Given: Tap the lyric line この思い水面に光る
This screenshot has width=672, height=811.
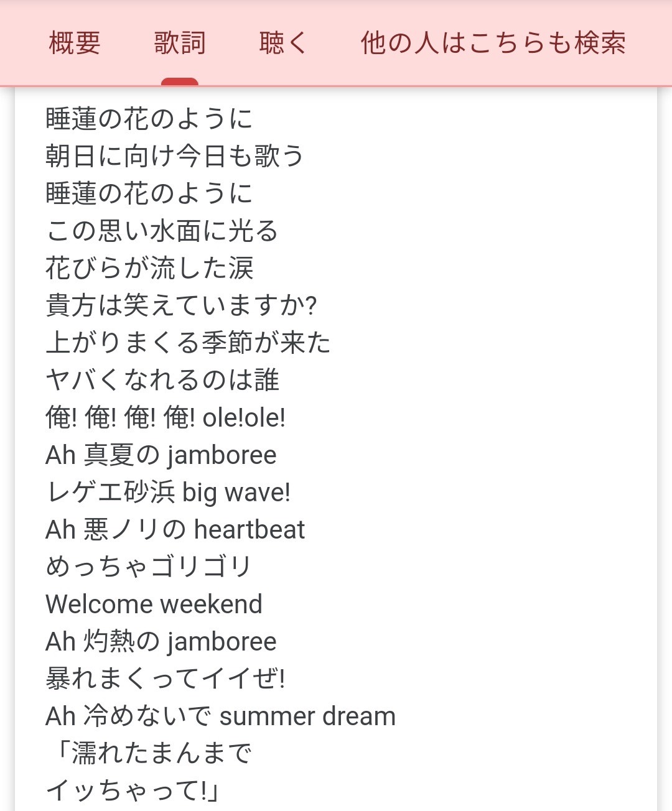Looking at the screenshot, I should point(162,231).
